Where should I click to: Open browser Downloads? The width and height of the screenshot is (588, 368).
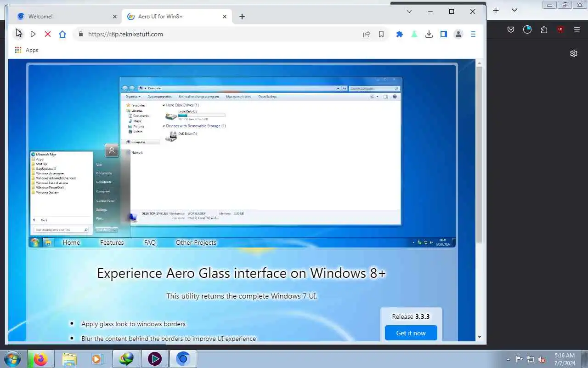(429, 34)
